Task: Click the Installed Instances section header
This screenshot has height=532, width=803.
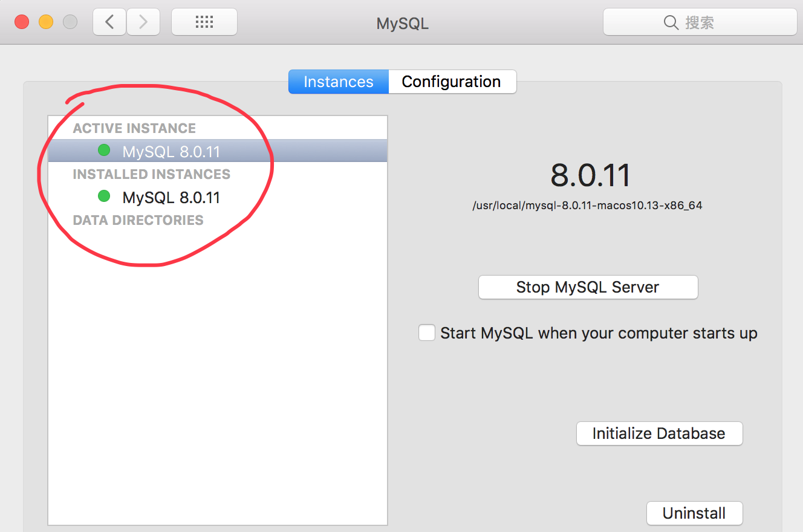Action: (x=151, y=174)
